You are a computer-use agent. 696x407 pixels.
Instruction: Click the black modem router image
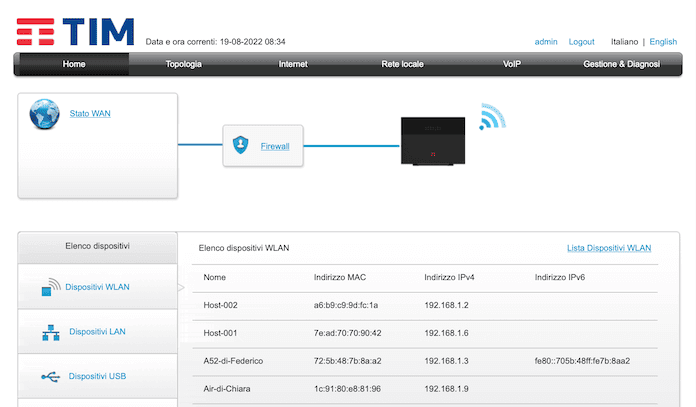point(433,141)
